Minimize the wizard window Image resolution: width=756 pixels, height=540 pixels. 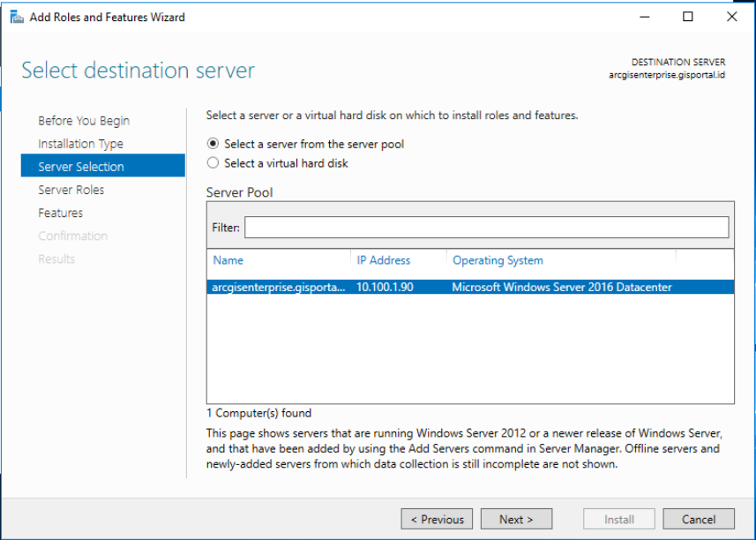click(645, 17)
